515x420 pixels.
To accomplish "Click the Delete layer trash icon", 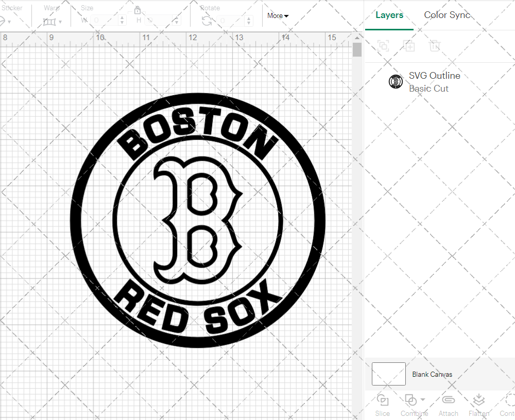I will (435, 46).
